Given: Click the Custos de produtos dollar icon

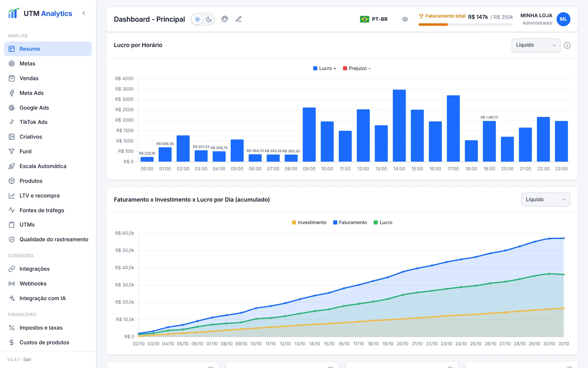Looking at the screenshot, I should pos(12,342).
